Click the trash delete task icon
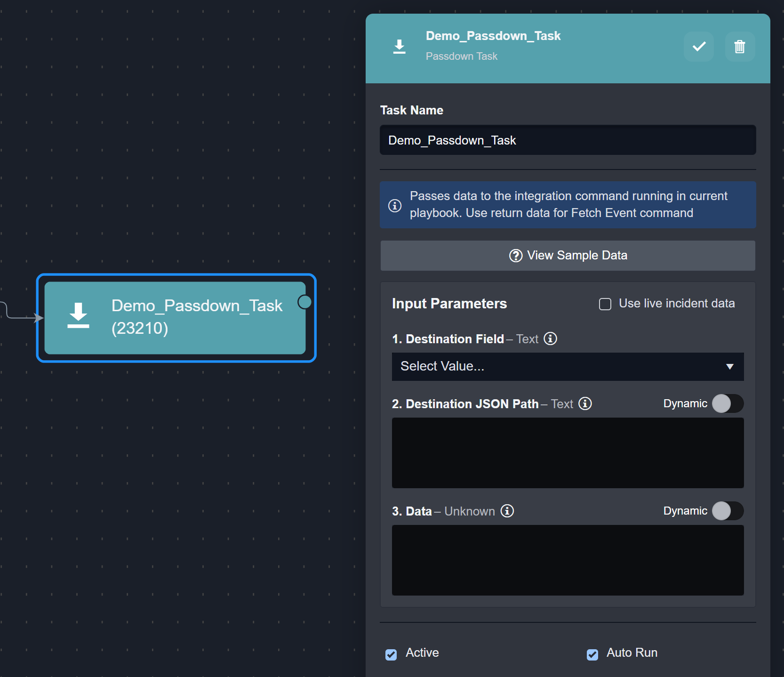 [x=739, y=47]
